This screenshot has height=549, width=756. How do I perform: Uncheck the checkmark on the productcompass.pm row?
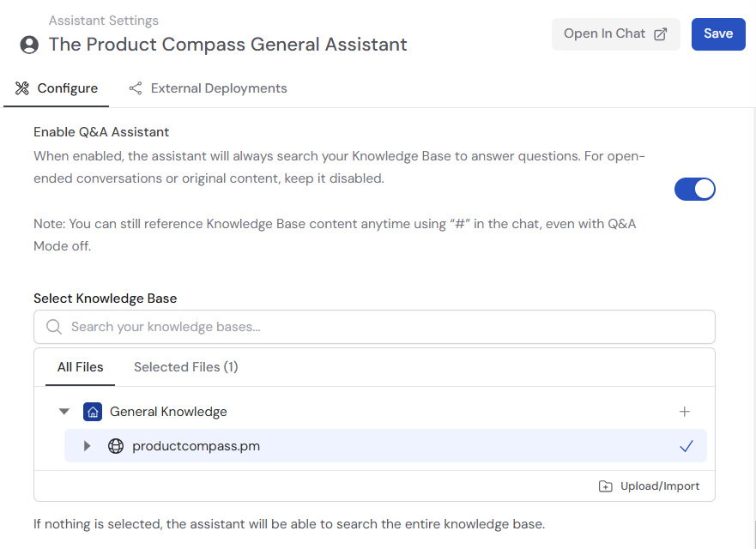[686, 446]
